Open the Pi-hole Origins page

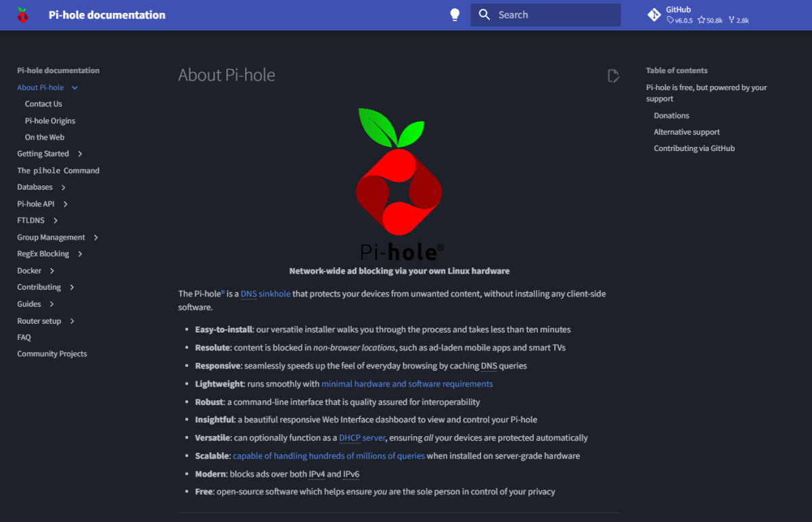pos(50,121)
